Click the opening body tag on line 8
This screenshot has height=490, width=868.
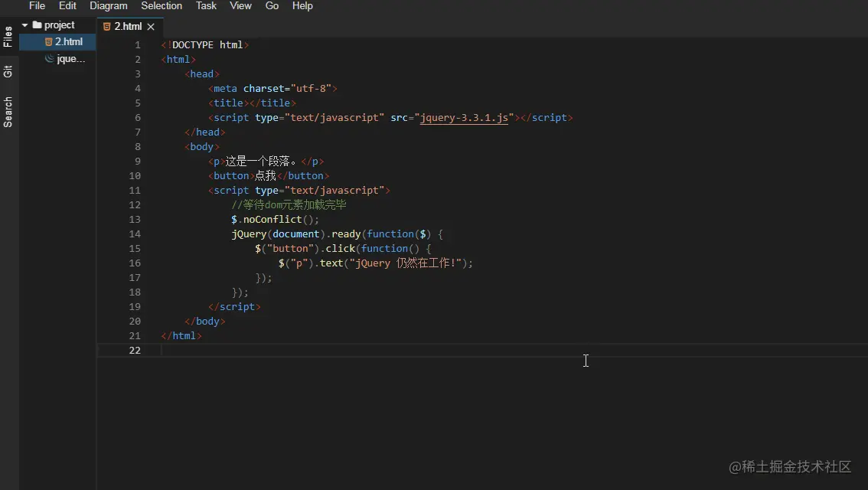point(201,147)
